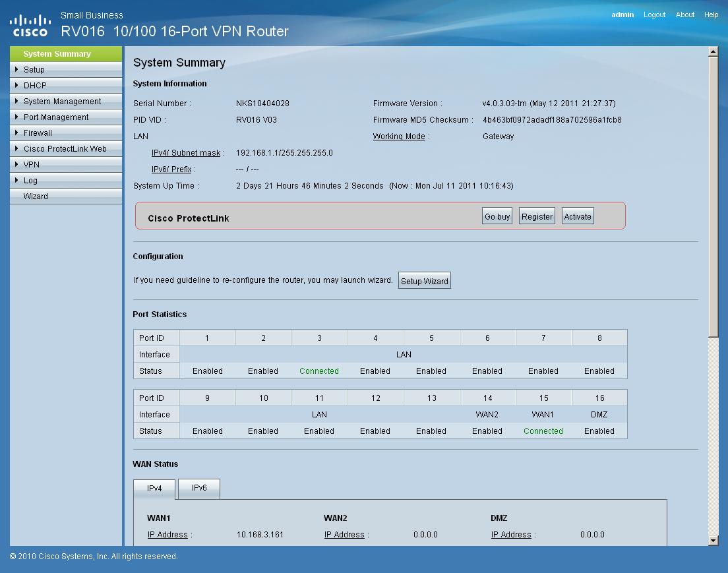This screenshot has width=728, height=573.
Task: Expand the Setup menu arrow
Action: click(16, 69)
